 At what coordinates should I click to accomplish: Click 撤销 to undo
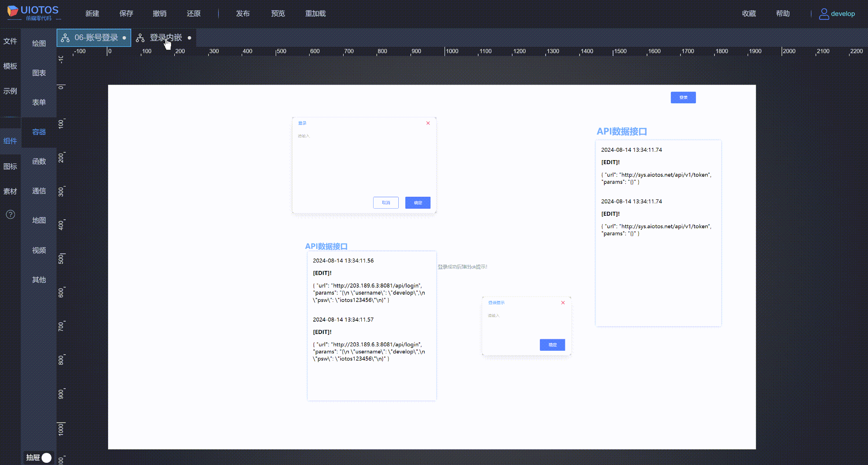[x=160, y=14]
